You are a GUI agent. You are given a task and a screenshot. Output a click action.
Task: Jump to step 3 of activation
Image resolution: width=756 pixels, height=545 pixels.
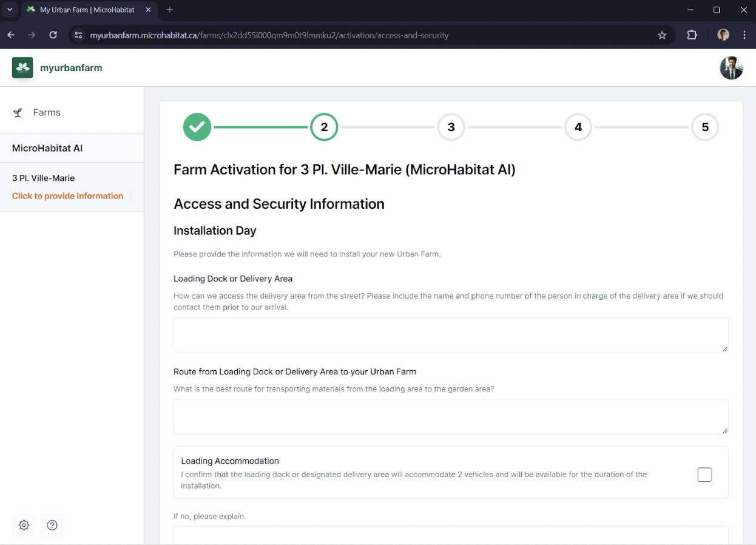[451, 127]
